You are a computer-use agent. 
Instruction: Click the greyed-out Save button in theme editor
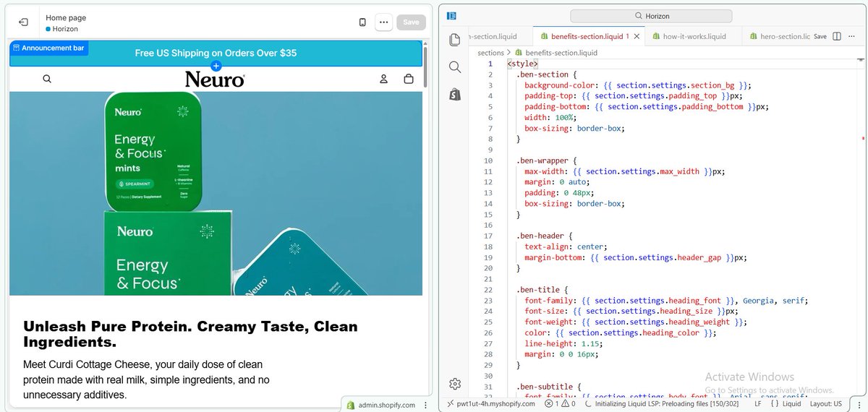[411, 22]
